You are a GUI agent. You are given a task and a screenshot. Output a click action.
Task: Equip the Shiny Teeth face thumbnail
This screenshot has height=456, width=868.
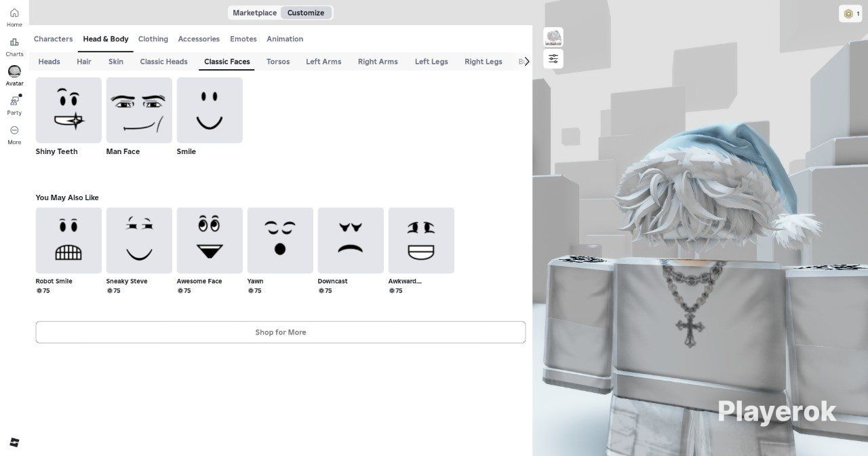click(x=68, y=110)
